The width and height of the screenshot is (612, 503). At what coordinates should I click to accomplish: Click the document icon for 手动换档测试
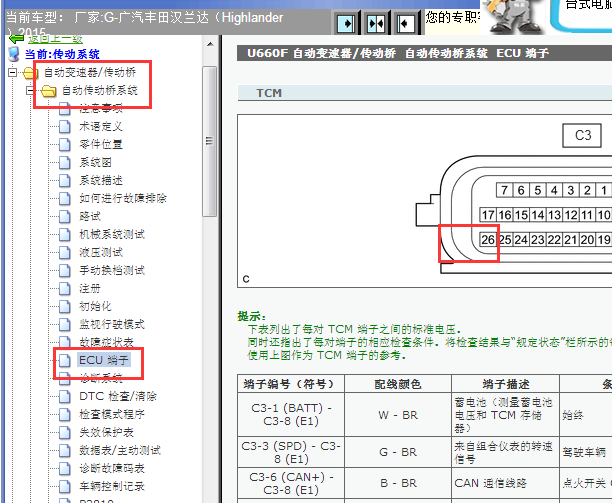point(65,270)
